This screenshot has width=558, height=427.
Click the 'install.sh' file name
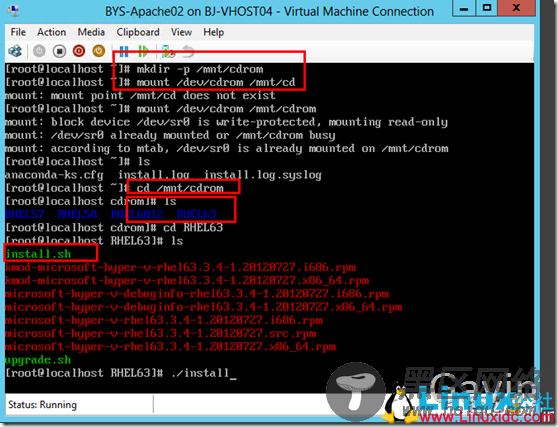coord(38,254)
